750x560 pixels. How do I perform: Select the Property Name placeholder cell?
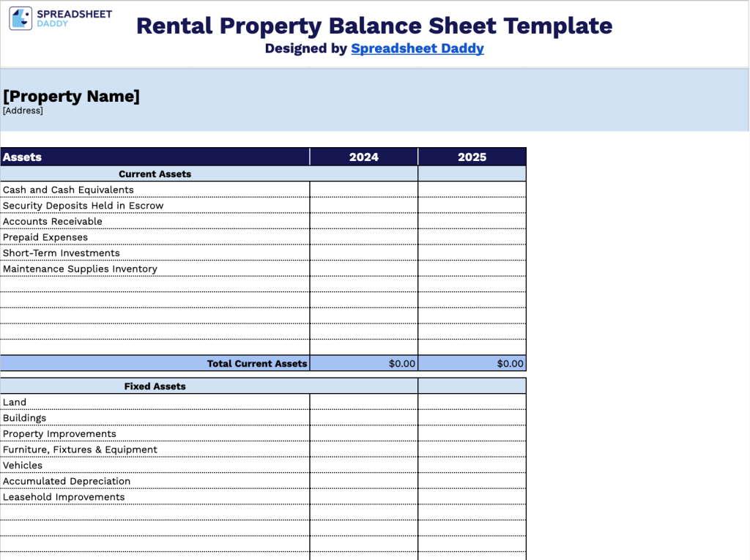point(71,96)
